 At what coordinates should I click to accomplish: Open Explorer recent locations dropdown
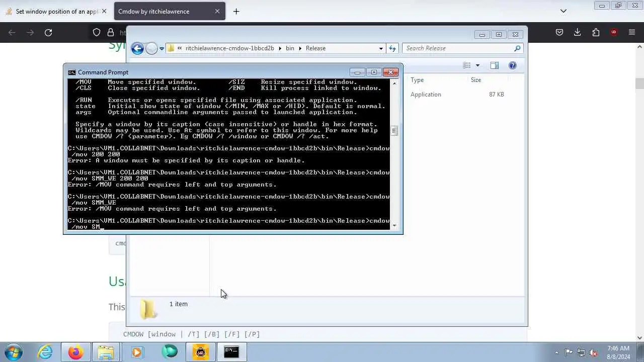(x=162, y=48)
